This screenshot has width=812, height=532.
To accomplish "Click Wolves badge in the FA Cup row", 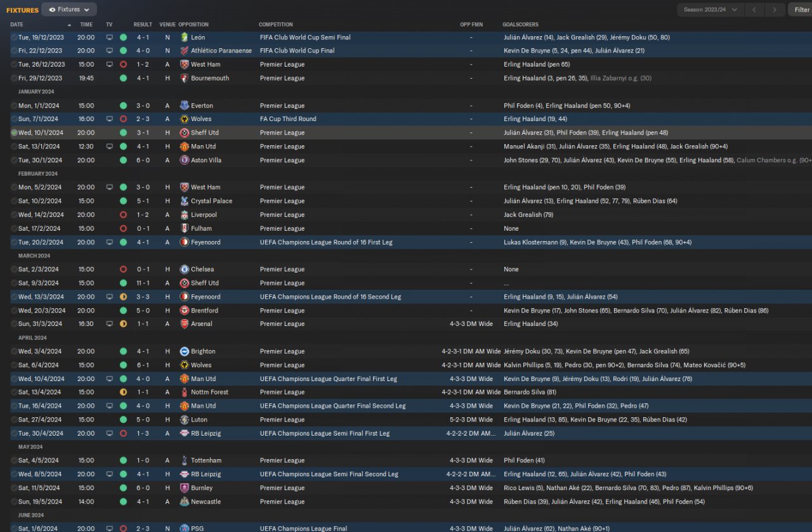I will (x=184, y=119).
